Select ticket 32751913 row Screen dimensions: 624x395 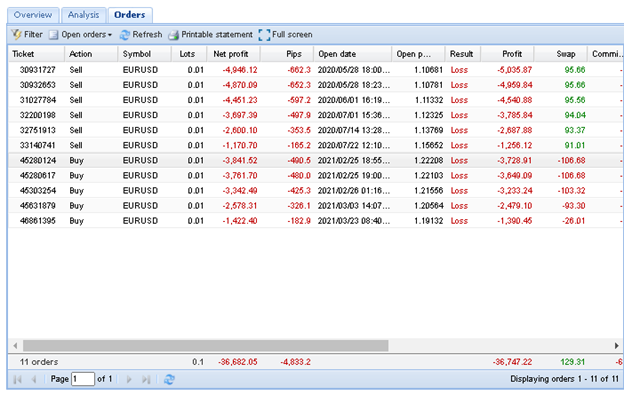[x=316, y=130]
